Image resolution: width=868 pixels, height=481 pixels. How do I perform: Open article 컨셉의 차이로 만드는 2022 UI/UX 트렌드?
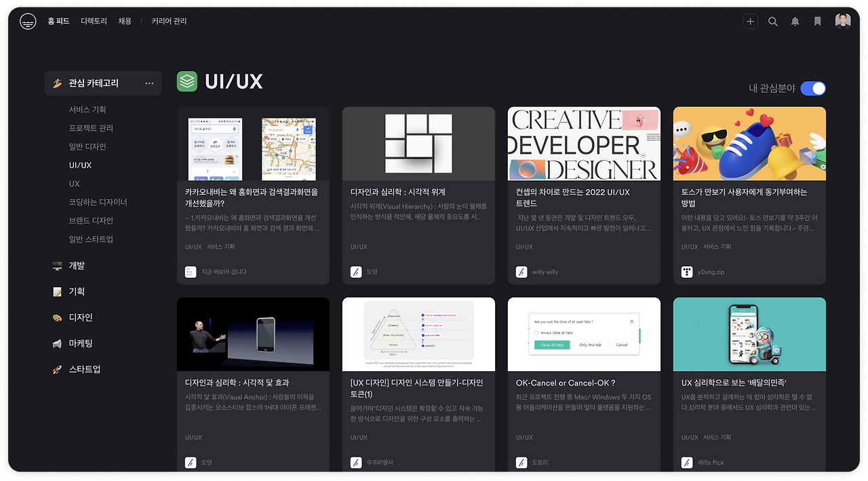573,198
